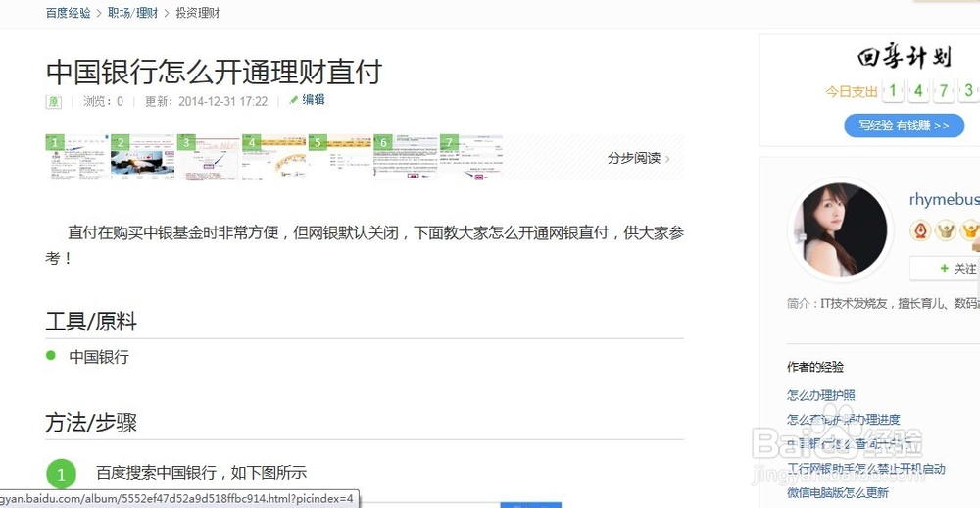Open 怎么查询护照办理进度 link
Image resolution: width=980 pixels, height=508 pixels.
coord(843,419)
